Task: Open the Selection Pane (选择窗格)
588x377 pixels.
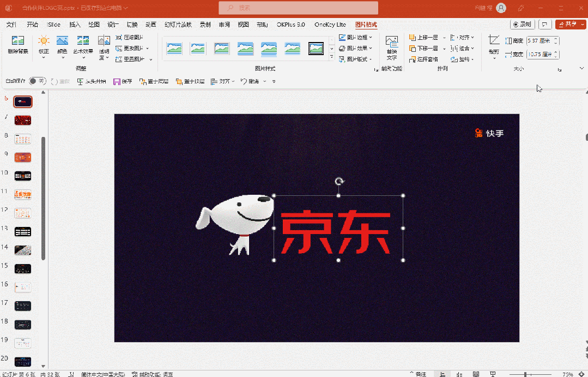Action: [423, 59]
